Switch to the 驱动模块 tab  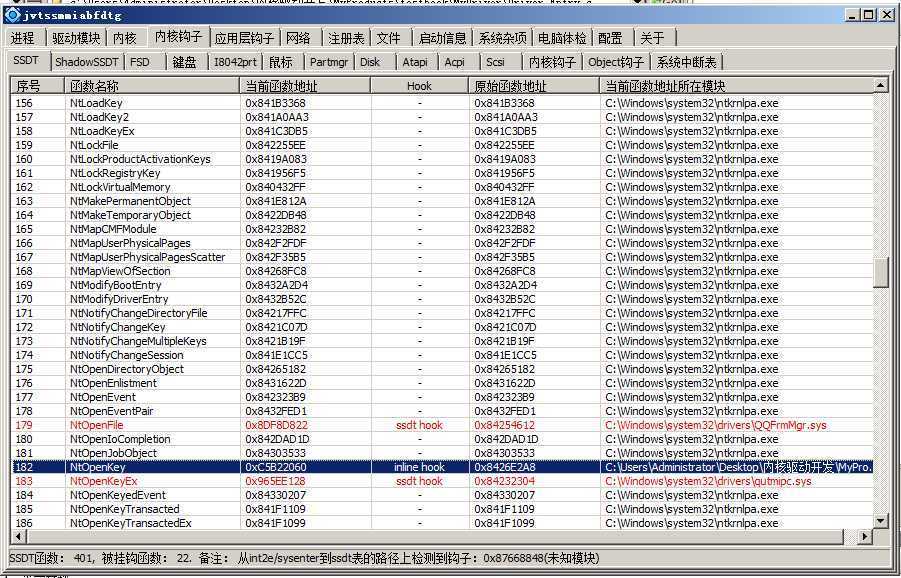76,38
